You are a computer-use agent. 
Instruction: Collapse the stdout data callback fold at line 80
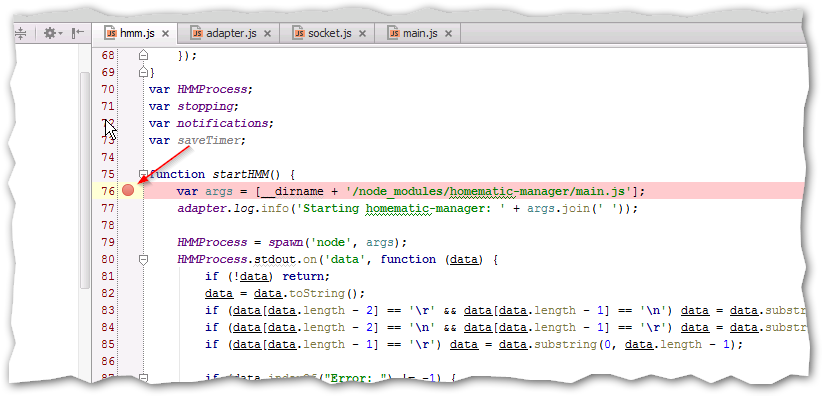pyautogui.click(x=143, y=259)
